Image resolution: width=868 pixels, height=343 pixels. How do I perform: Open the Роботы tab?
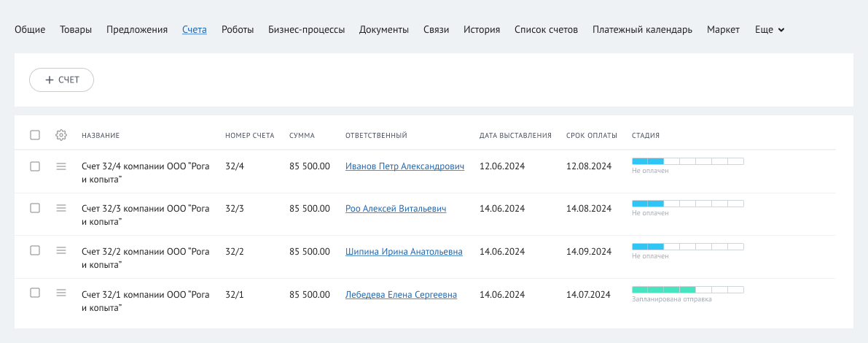point(238,30)
